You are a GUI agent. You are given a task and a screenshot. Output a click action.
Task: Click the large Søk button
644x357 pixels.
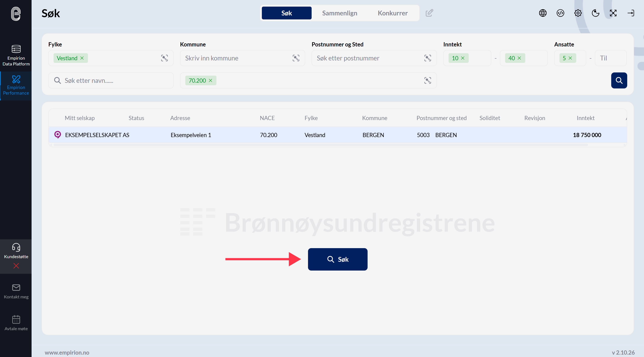pyautogui.click(x=338, y=259)
